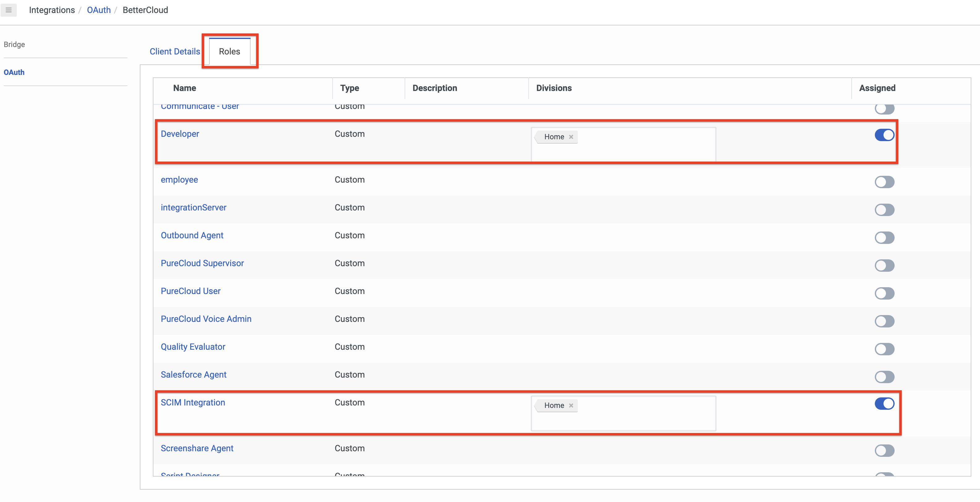The image size is (980, 502).
Task: Remove Home division from SCIM Integration role
Action: coord(571,406)
